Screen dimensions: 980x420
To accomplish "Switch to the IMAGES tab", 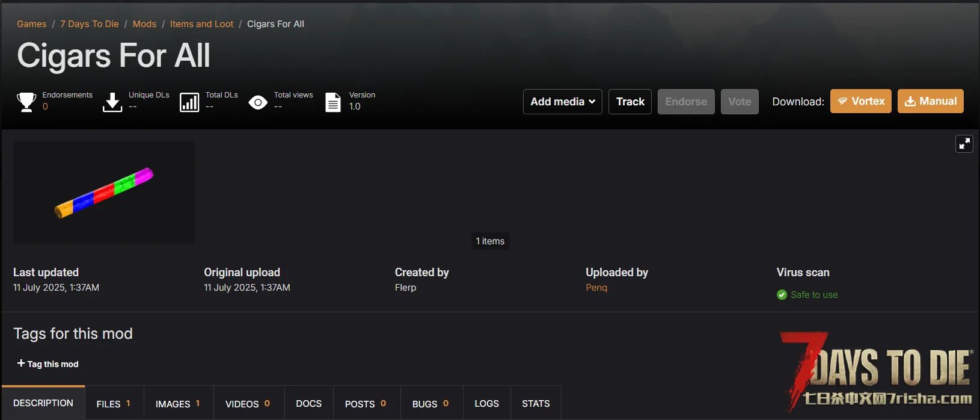I will click(179, 404).
